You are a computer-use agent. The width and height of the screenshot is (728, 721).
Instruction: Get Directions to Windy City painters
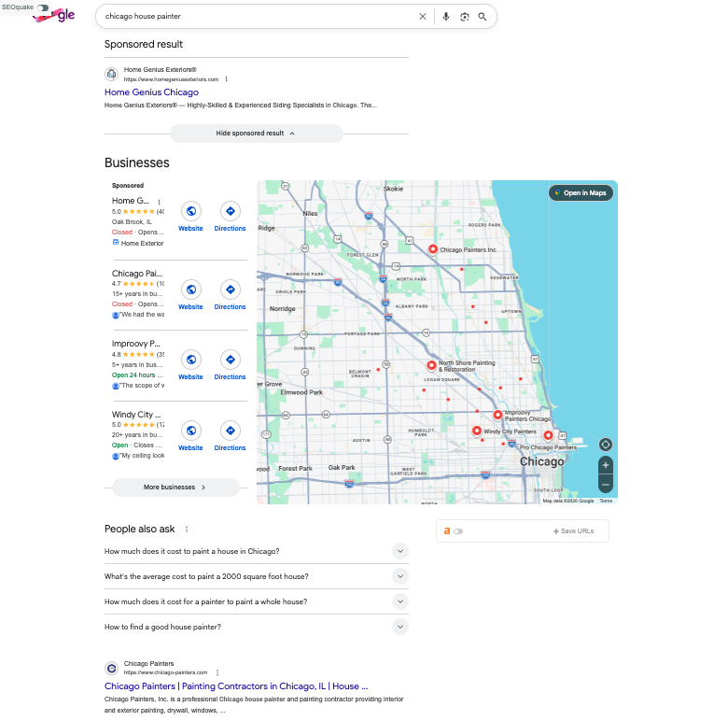230,431
